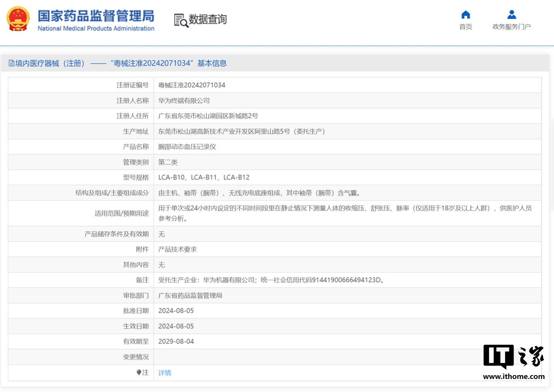Image resolution: width=554 pixels, height=392 pixels.
Task: Click the 有效期至 2029-08-04 date cell
Action: click(347, 342)
